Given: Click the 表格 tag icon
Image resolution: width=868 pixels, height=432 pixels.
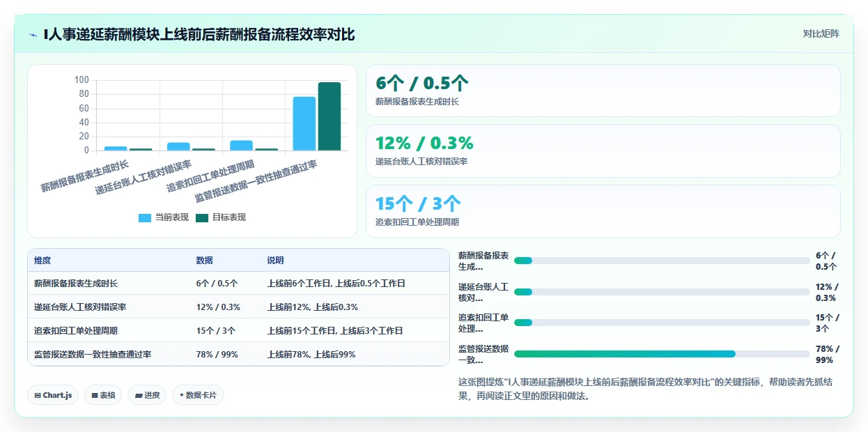Looking at the screenshot, I should (x=95, y=395).
